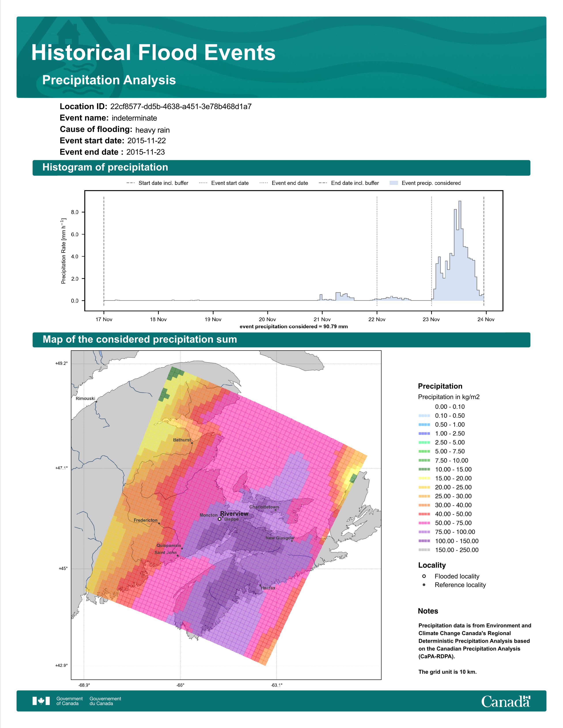563x728 pixels.
Task: Click the Event name value indeterminate
Action: [134, 118]
